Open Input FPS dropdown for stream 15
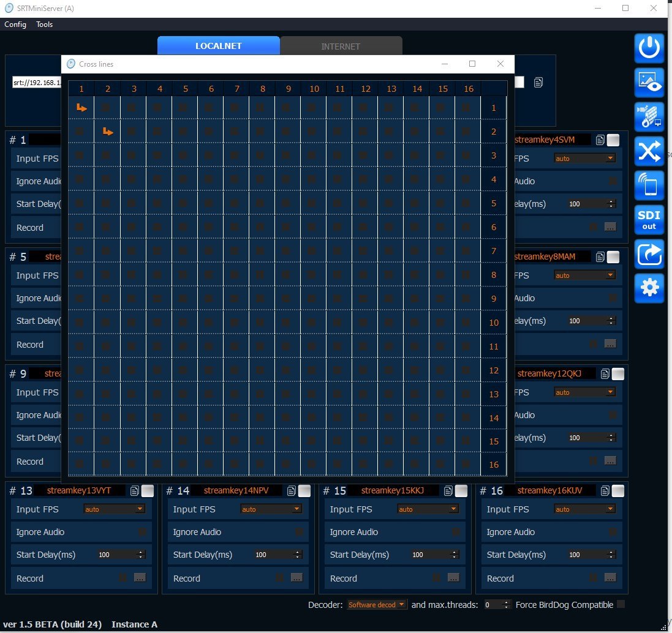The image size is (672, 633). point(428,509)
